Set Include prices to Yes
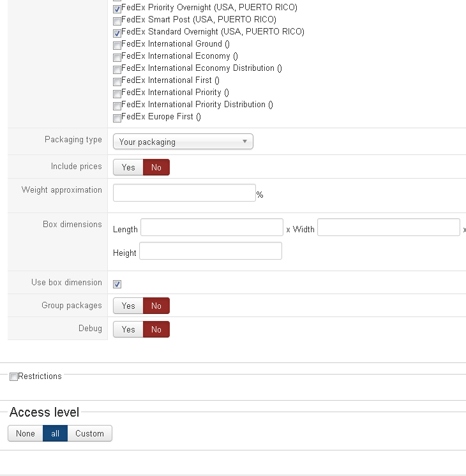The image size is (466, 476). coord(128,167)
